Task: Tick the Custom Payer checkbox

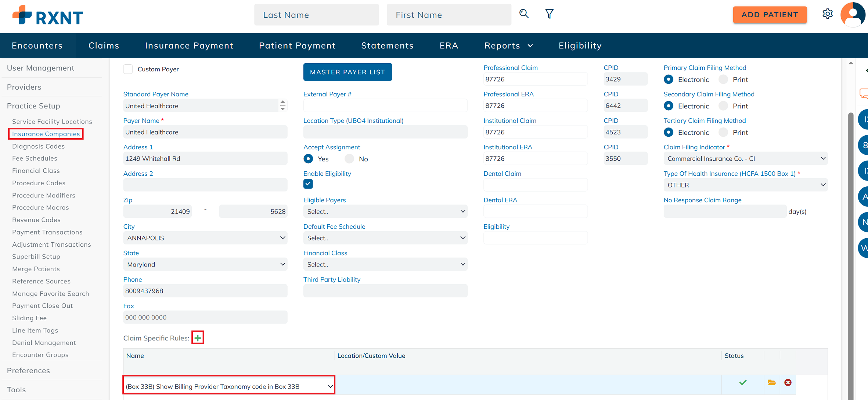Action: click(x=128, y=69)
